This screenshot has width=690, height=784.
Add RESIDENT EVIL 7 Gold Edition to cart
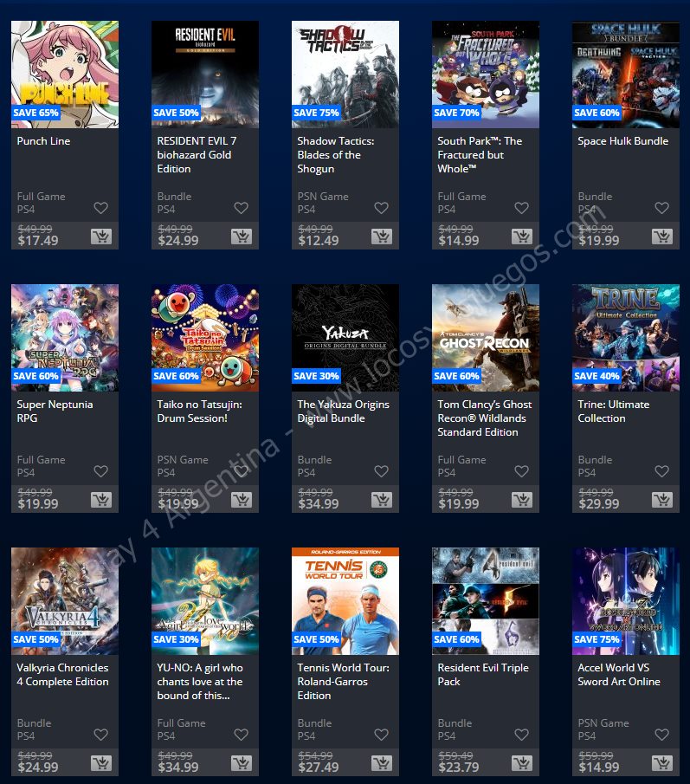pos(242,236)
